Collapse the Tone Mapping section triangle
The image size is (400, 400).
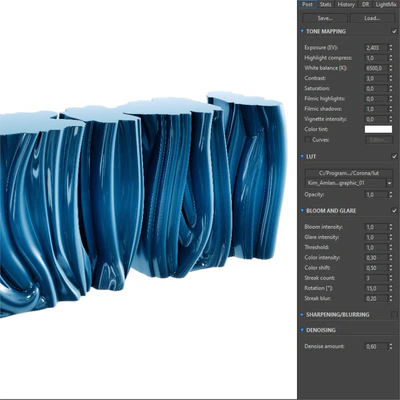pos(302,31)
